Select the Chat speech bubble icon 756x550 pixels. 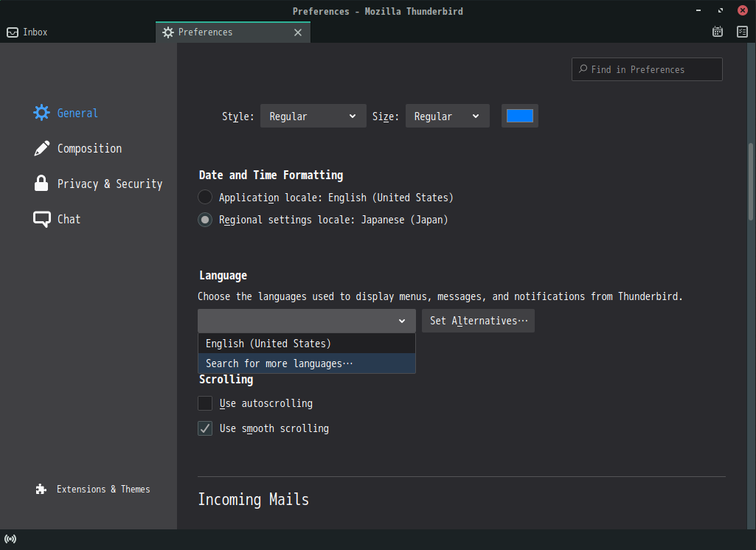pyautogui.click(x=41, y=219)
